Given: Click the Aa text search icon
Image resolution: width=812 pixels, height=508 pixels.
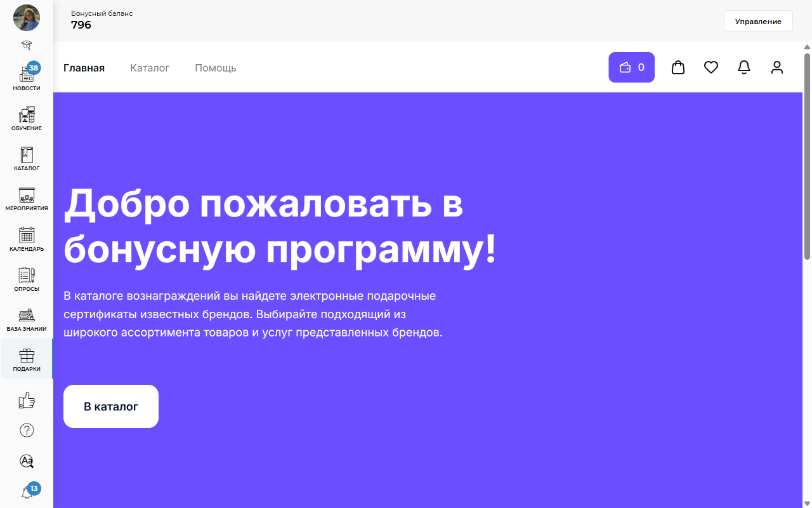Looking at the screenshot, I should coord(27,461).
